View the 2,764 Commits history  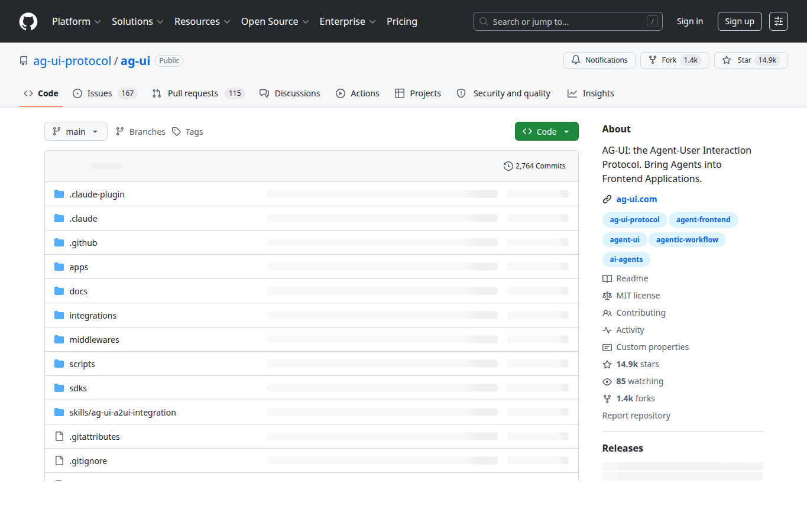[534, 166]
